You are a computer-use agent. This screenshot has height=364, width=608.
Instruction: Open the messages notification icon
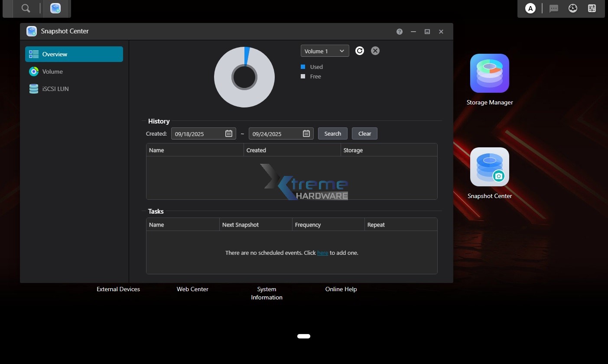click(553, 8)
